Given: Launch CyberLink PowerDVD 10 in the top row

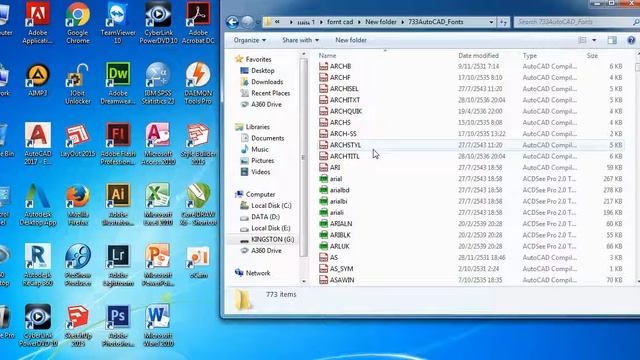Looking at the screenshot, I should click(158, 23).
